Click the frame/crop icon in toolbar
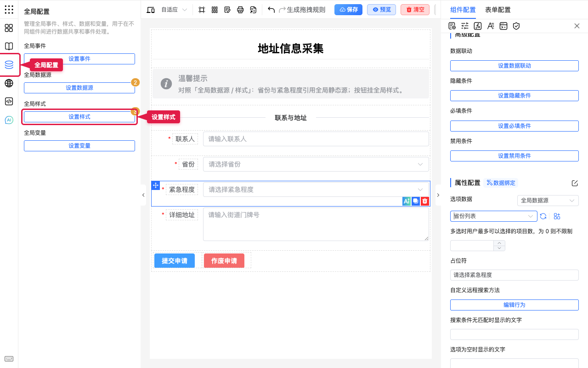Screen dimensions: 588x368 click(202, 10)
